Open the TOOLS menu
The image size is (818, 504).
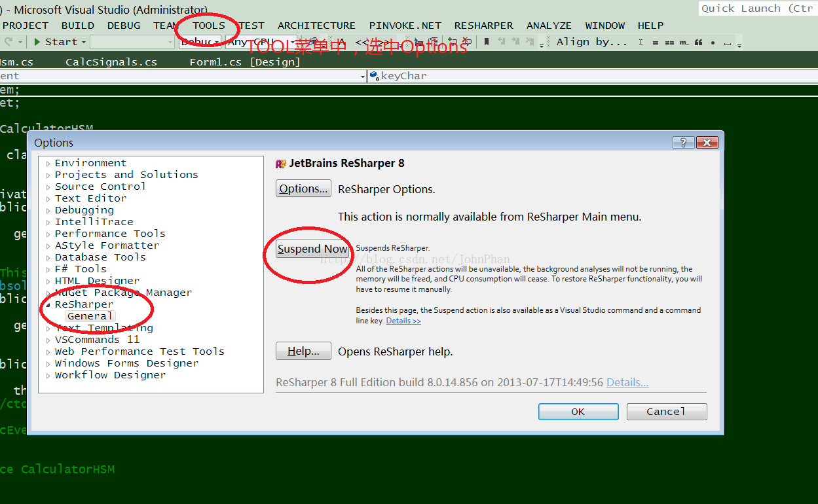click(x=209, y=26)
